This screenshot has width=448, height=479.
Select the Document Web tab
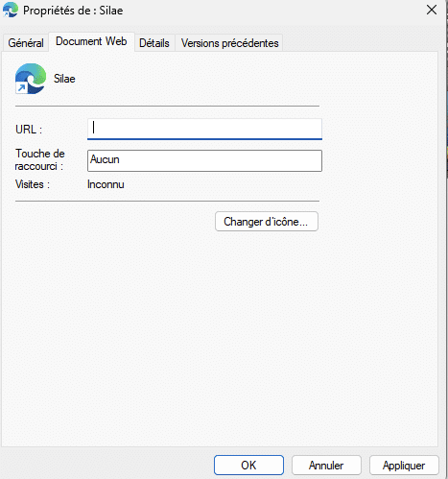coord(91,41)
